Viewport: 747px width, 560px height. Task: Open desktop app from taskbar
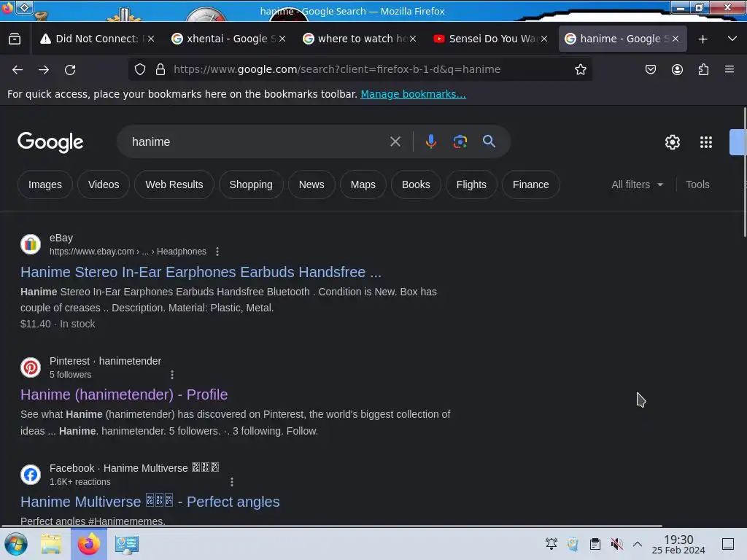tap(127, 544)
